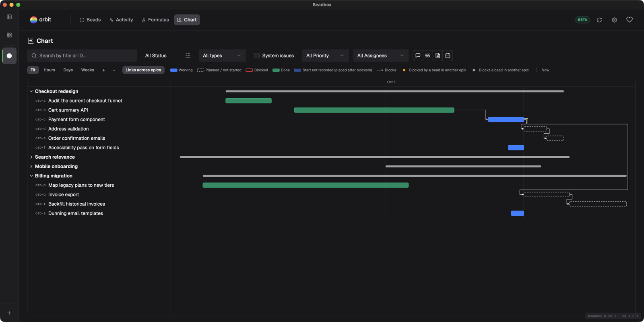Select Weeks zoom scale

88,70
